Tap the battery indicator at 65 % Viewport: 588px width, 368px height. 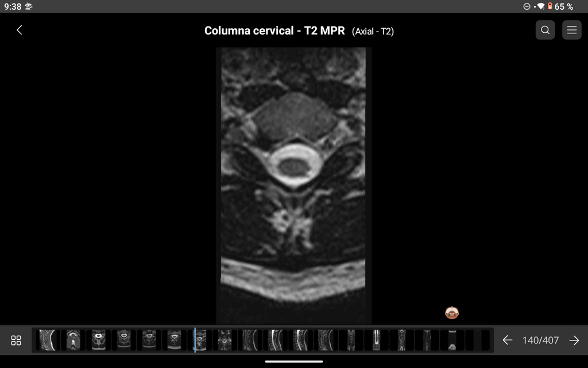pos(560,6)
